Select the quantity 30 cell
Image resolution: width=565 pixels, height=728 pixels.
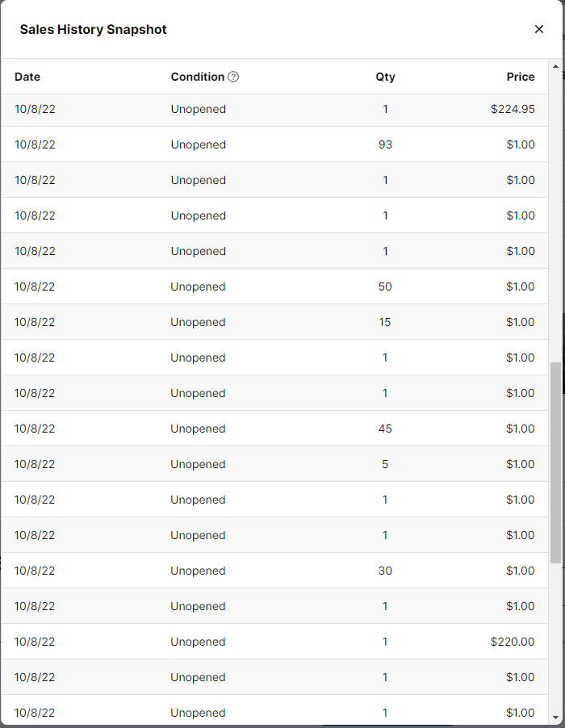385,571
